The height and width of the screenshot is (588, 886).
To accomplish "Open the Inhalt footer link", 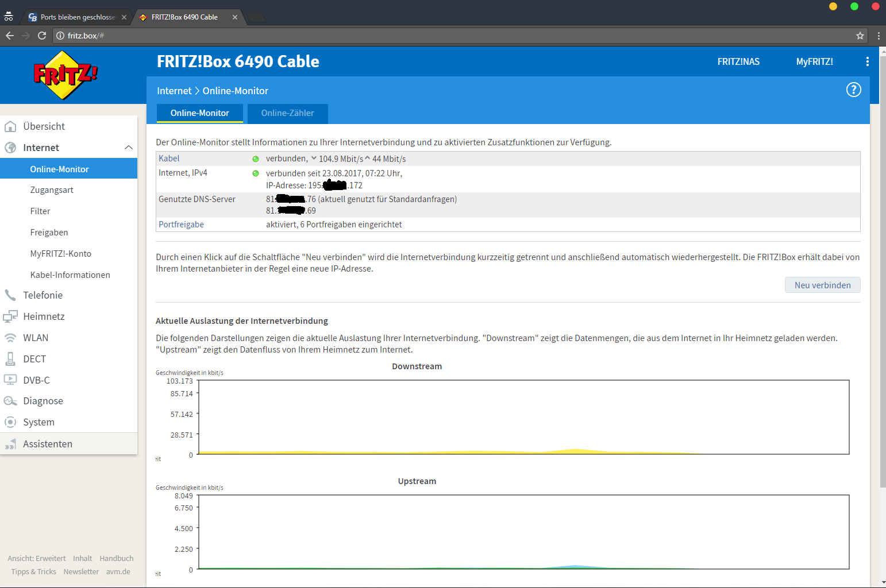I will (83, 558).
